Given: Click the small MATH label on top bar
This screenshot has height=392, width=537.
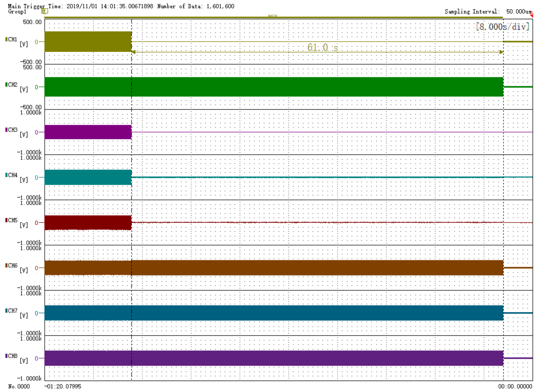Looking at the screenshot, I should [273, 16].
